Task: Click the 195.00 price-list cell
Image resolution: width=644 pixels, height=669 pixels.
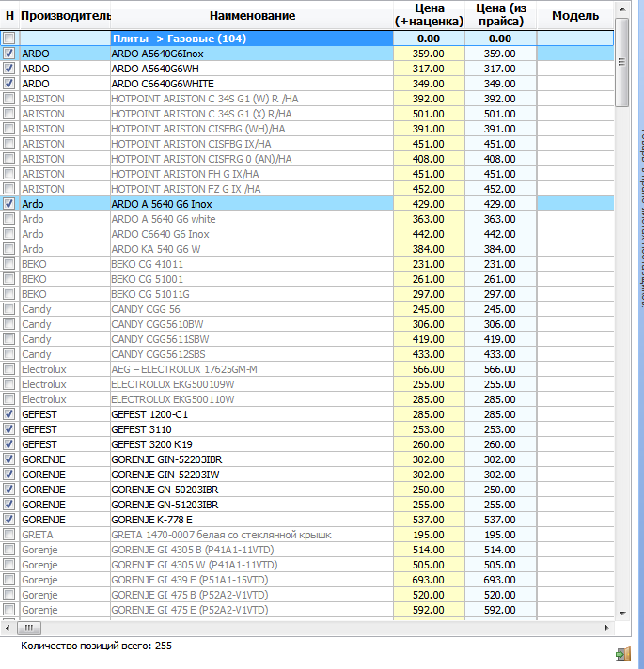Action: click(500, 535)
